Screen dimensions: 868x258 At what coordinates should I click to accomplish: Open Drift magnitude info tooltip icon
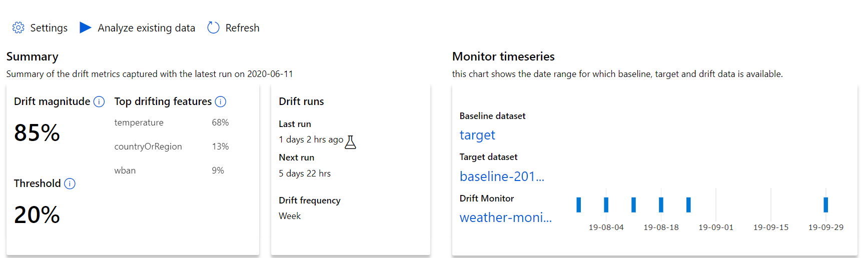(x=99, y=102)
